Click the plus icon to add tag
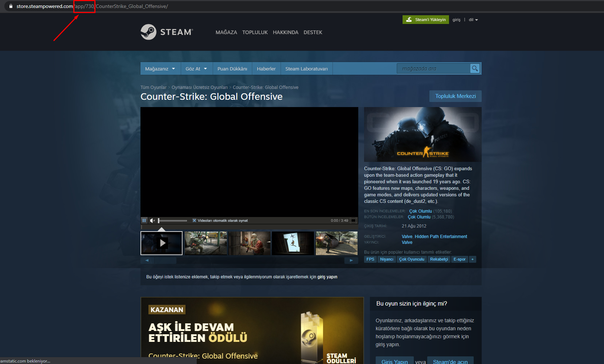This screenshot has height=364, width=604. click(x=472, y=259)
